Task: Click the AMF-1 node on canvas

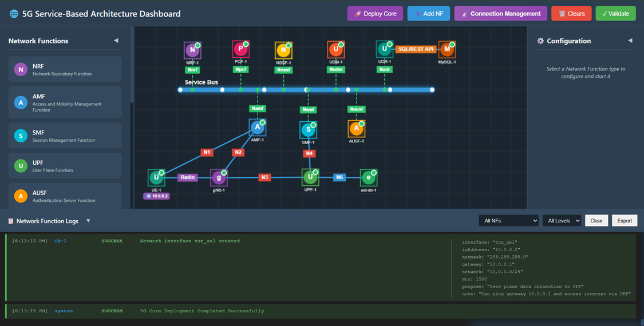Action: 258,128
